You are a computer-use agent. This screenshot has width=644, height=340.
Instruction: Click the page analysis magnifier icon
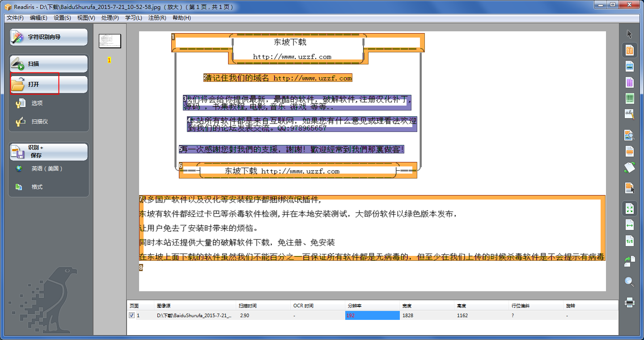click(x=630, y=135)
